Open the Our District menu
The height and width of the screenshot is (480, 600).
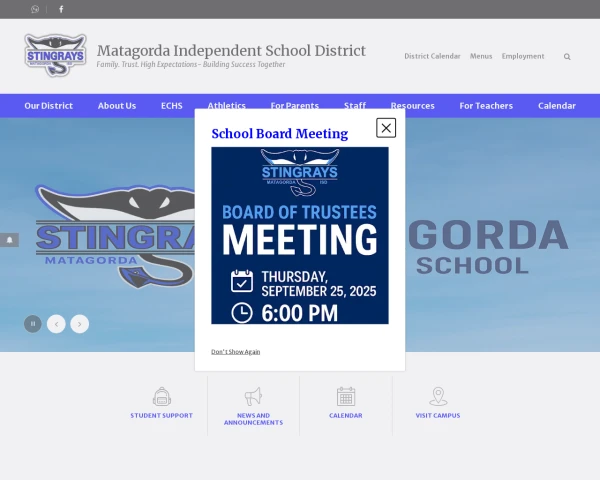click(x=49, y=106)
